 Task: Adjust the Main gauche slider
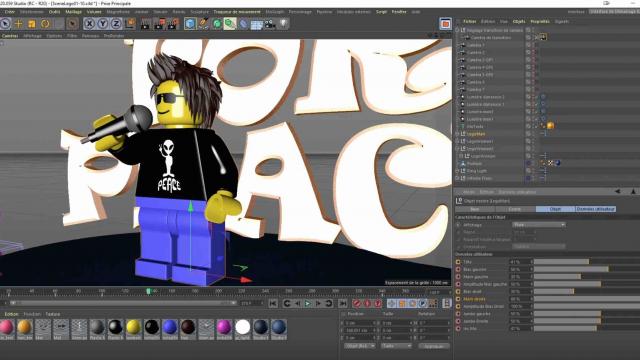point(587,277)
